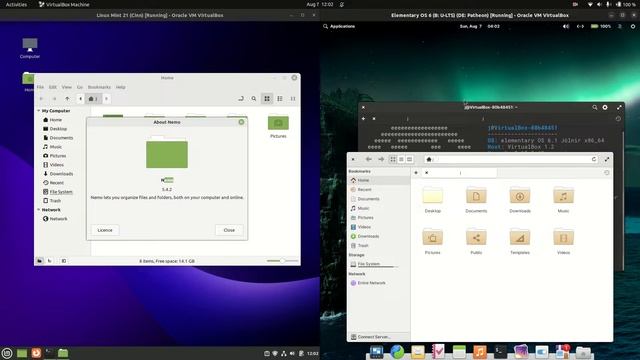This screenshot has height=360, width=640.
Task: Open Public folder in elementary Files
Action: (476, 242)
